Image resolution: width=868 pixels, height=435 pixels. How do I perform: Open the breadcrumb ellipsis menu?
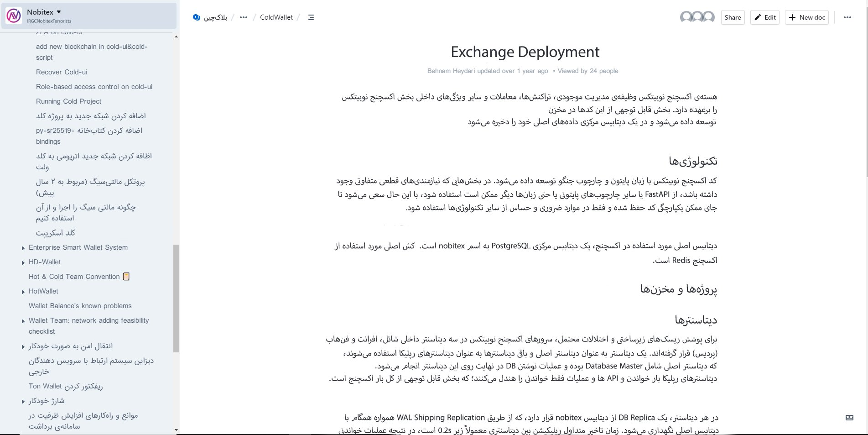244,17
